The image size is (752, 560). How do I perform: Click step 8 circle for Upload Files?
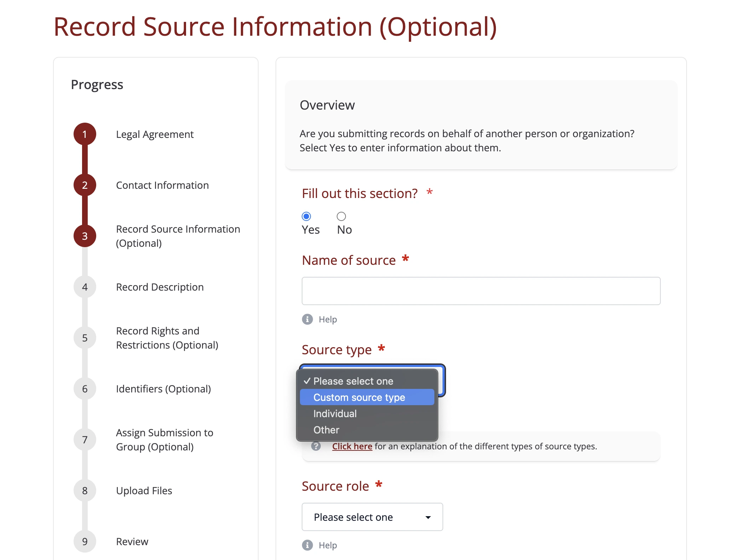coord(85,491)
